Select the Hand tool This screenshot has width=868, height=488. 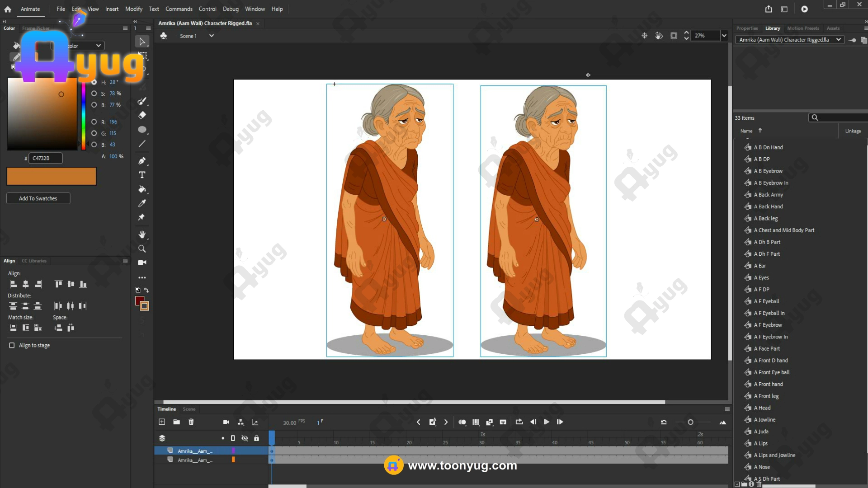pyautogui.click(x=142, y=235)
